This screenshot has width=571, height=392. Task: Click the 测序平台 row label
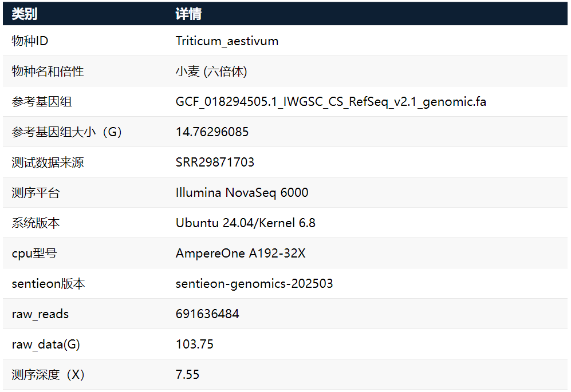coord(36,193)
